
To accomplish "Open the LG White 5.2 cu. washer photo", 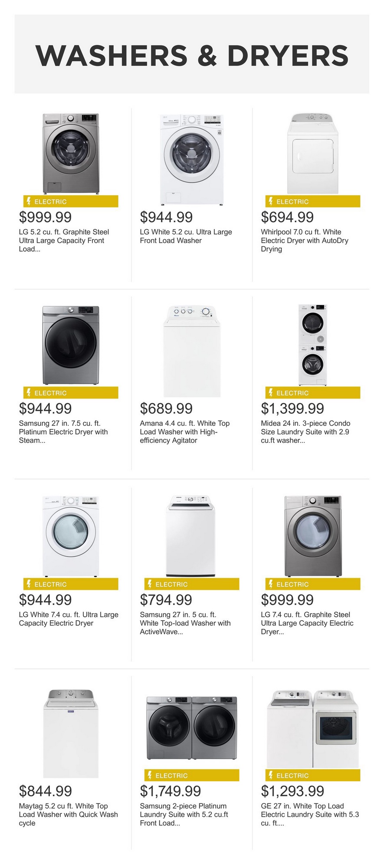I will click(192, 159).
